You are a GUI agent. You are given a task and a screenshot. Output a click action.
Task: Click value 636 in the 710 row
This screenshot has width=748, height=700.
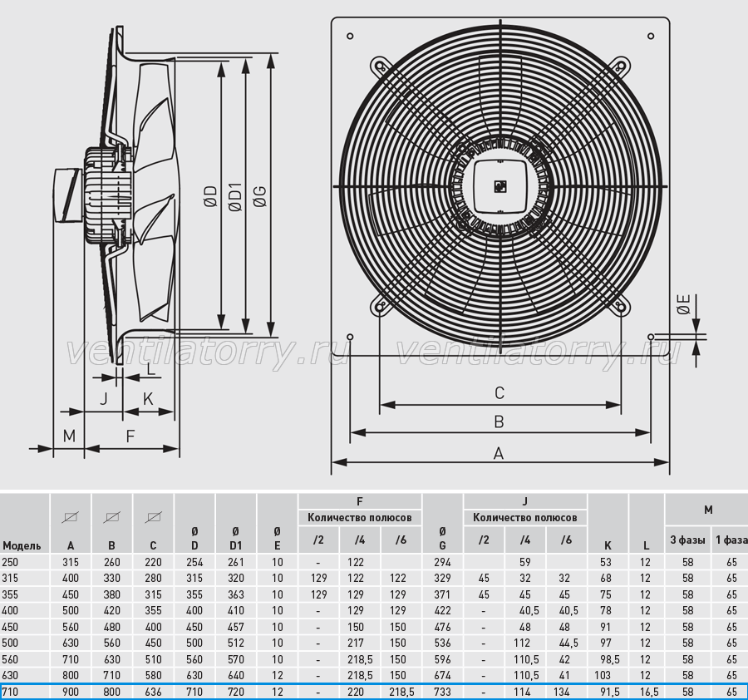point(153,692)
